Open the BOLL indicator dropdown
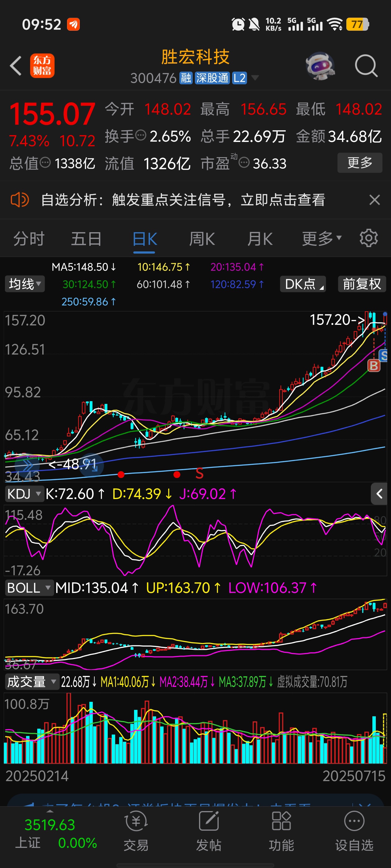 [x=29, y=588]
